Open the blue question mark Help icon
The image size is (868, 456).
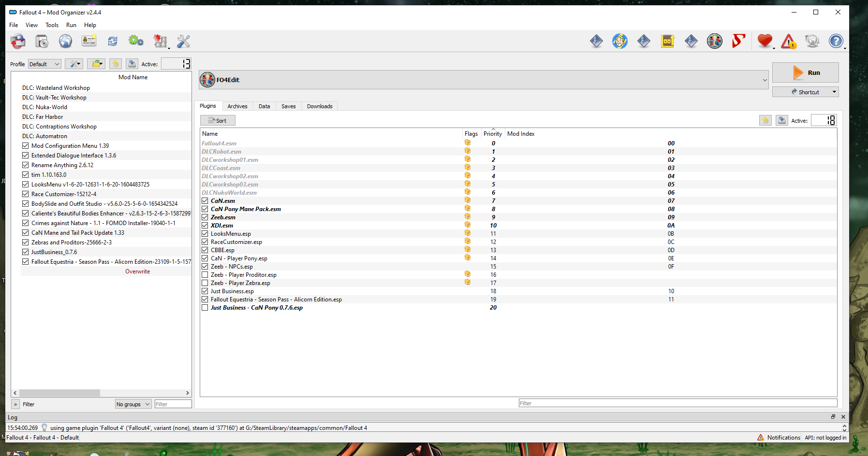click(836, 41)
